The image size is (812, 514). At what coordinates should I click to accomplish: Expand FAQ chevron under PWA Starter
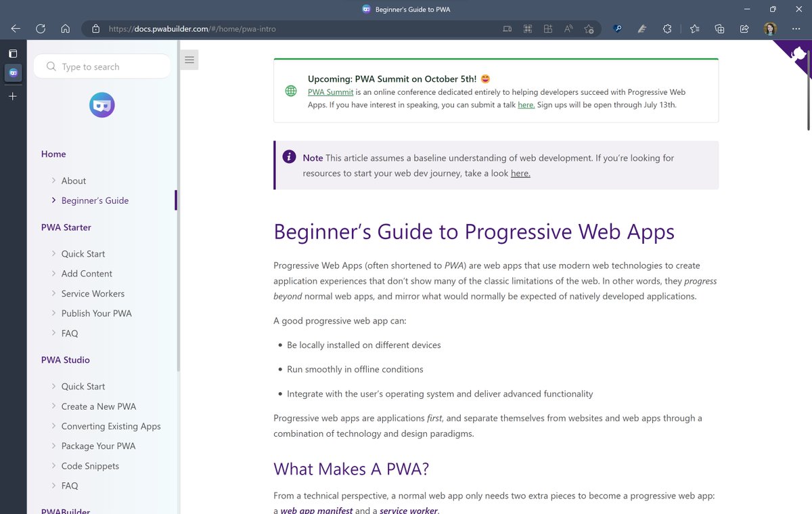(53, 333)
